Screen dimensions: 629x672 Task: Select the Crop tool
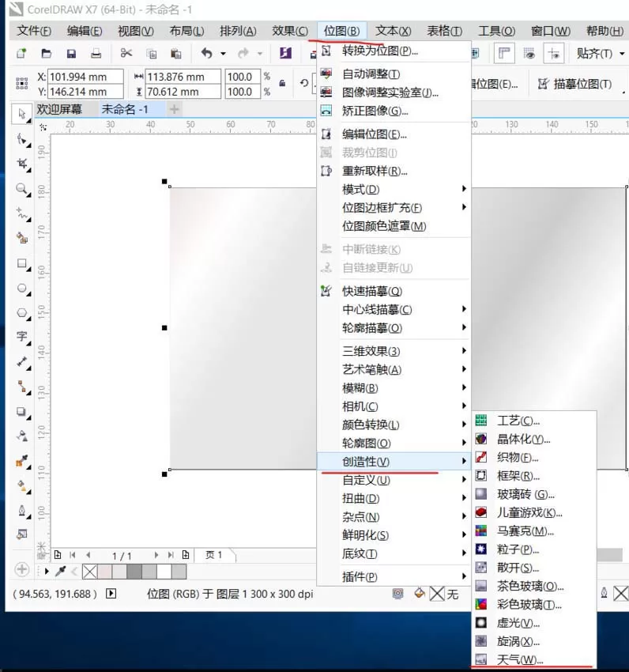21,164
